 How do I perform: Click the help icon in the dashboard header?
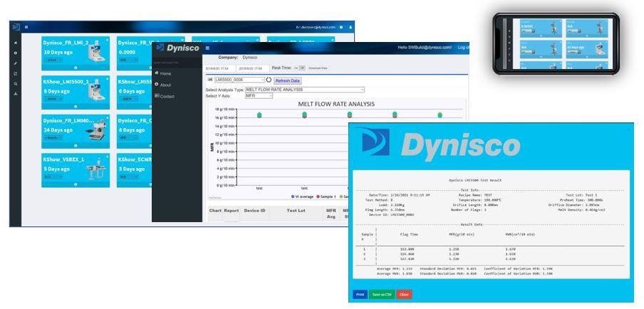point(341,27)
